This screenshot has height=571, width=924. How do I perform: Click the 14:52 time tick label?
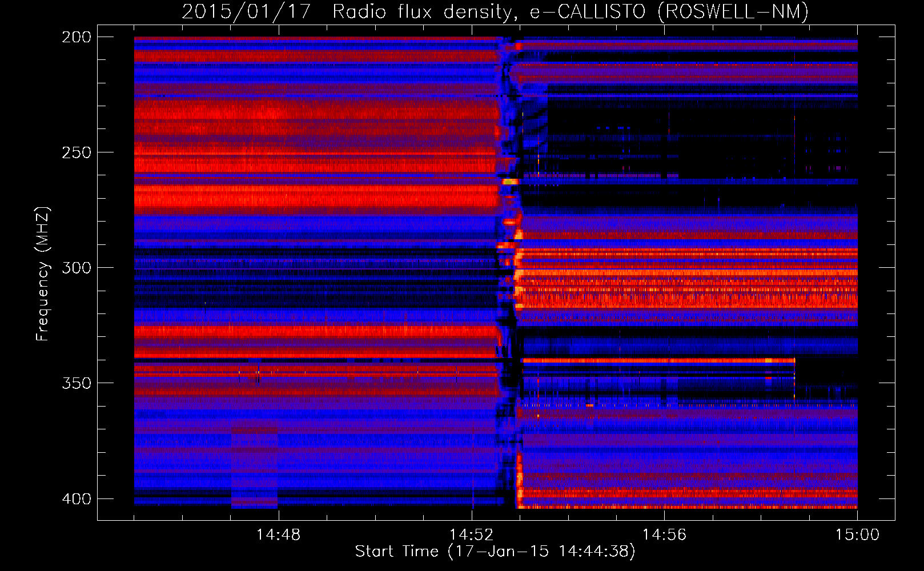tap(471, 535)
